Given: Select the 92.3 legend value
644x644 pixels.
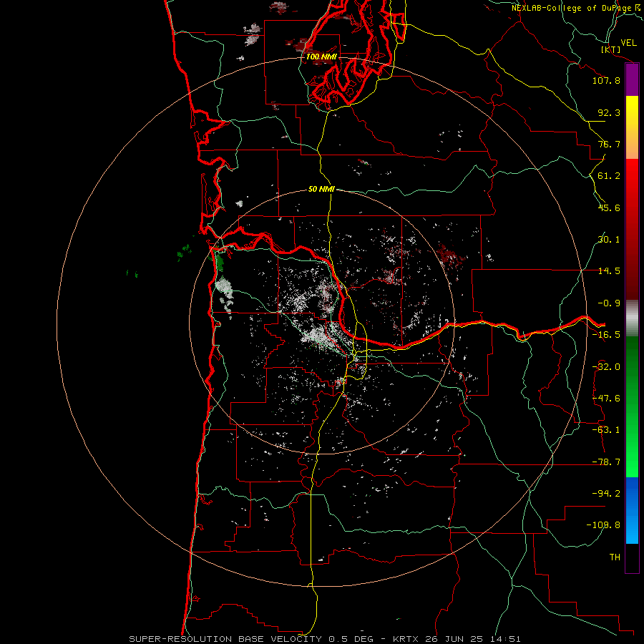Looking at the screenshot, I should [x=609, y=112].
